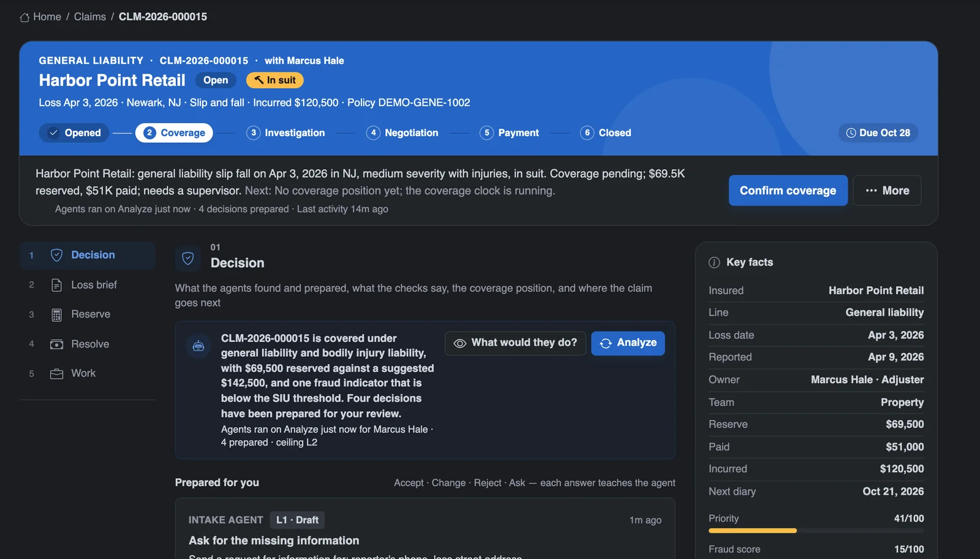Viewport: 980px width, 559px height.
Task: Open the Reserve section in sidebar
Action: [87, 314]
